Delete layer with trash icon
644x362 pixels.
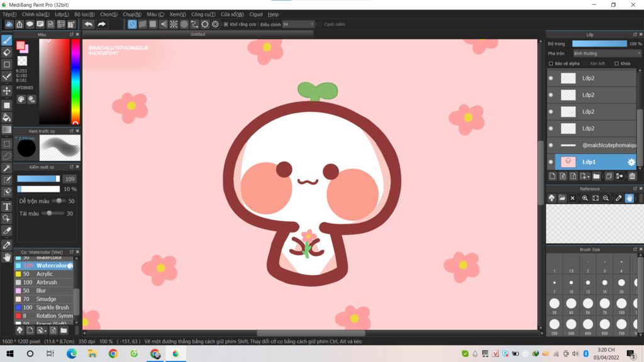632,176
